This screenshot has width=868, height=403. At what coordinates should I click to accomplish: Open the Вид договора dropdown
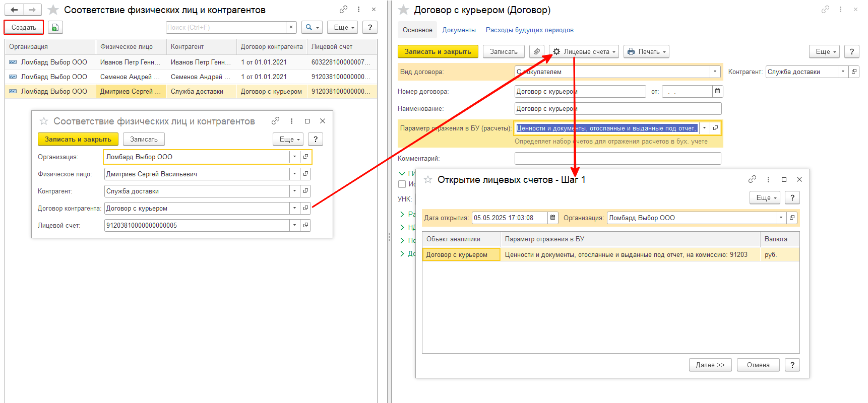[x=715, y=72]
